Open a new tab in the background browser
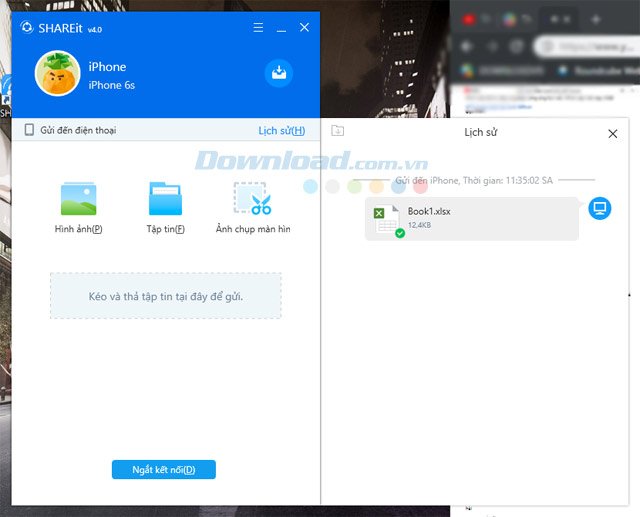The width and height of the screenshot is (640, 517). pyautogui.click(x=596, y=19)
